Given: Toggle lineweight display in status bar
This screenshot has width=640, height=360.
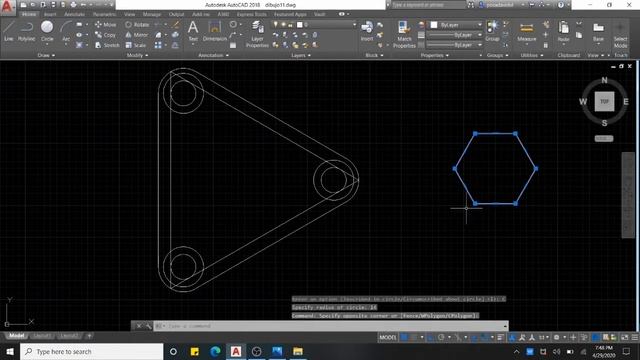Looking at the screenshot, I should click(500, 337).
